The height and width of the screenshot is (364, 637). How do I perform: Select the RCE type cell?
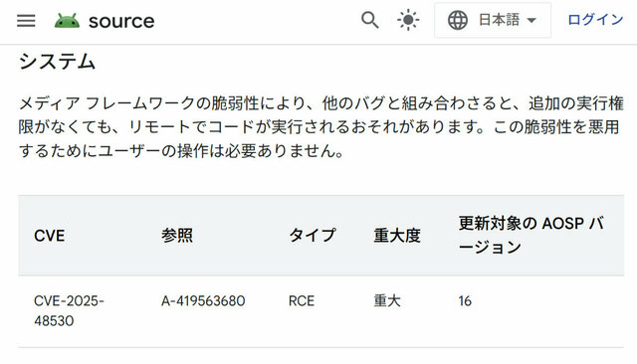302,301
